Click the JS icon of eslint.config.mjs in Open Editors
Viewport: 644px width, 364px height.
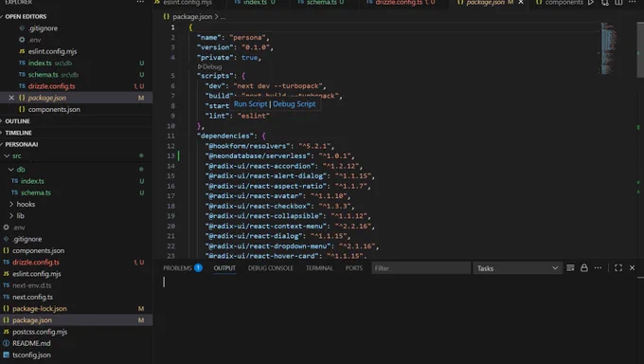pyautogui.click(x=22, y=51)
